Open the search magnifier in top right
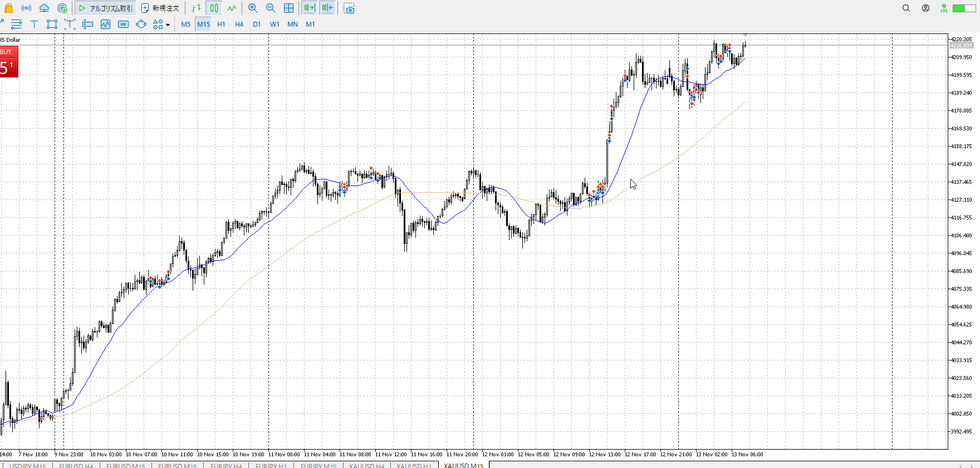The image size is (980, 468). (x=906, y=8)
